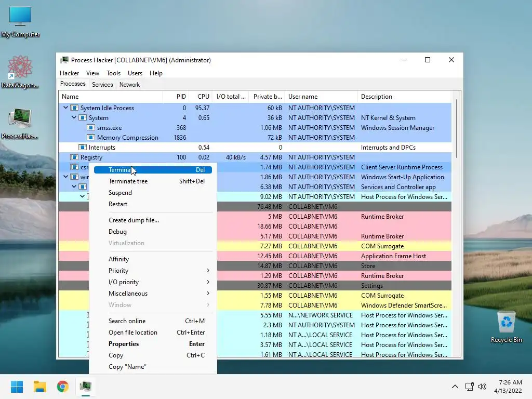The width and height of the screenshot is (532, 399).
Task: Open the network tray icon
Action: pos(470,387)
